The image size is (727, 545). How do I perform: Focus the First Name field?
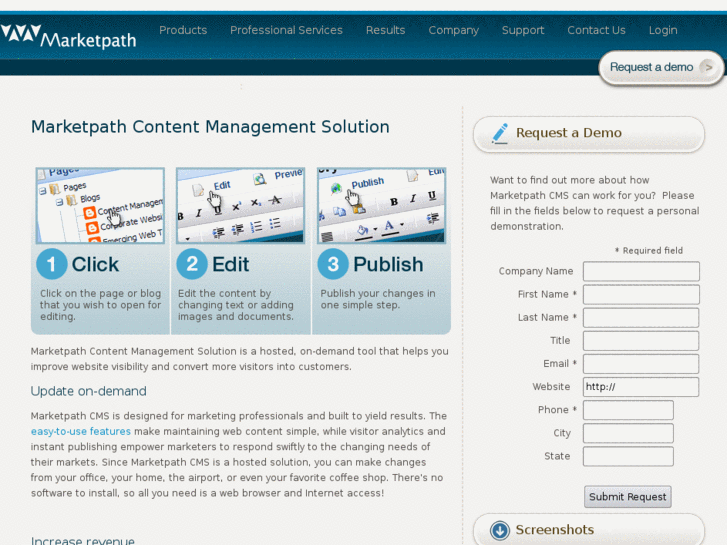click(641, 295)
